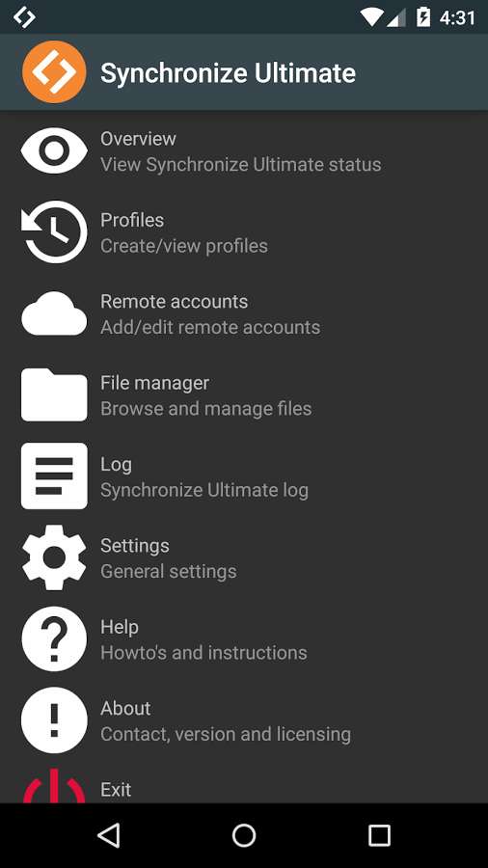
Task: Tap the Android back navigation button
Action: click(x=108, y=835)
